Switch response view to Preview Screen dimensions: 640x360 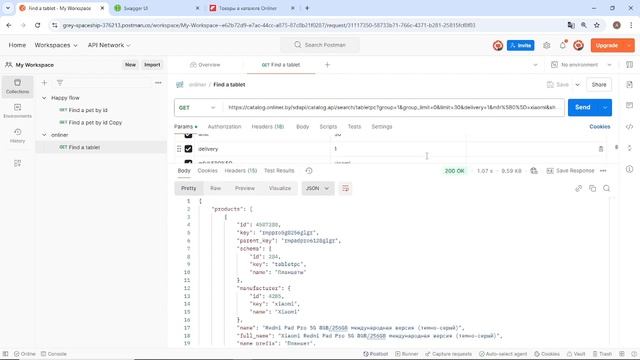[x=245, y=188]
